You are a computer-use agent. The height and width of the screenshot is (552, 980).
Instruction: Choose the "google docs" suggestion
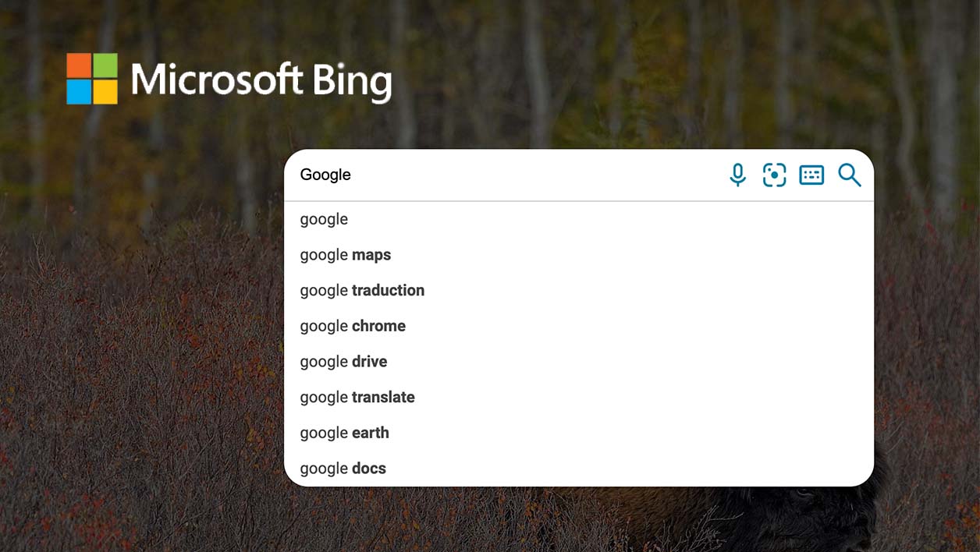[x=579, y=468]
